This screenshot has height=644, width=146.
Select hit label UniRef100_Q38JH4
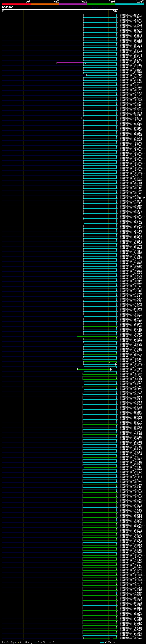click(131, 434)
